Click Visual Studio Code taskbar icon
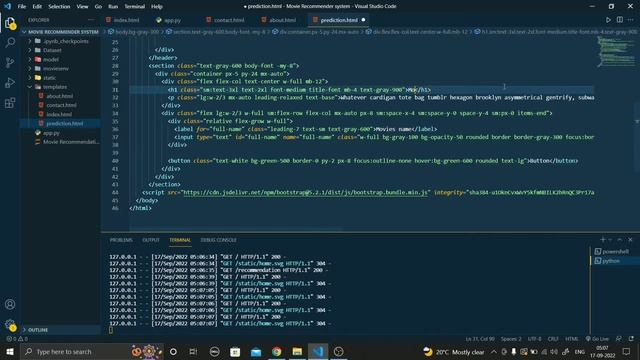Image resolution: width=640 pixels, height=360 pixels. 318,351
